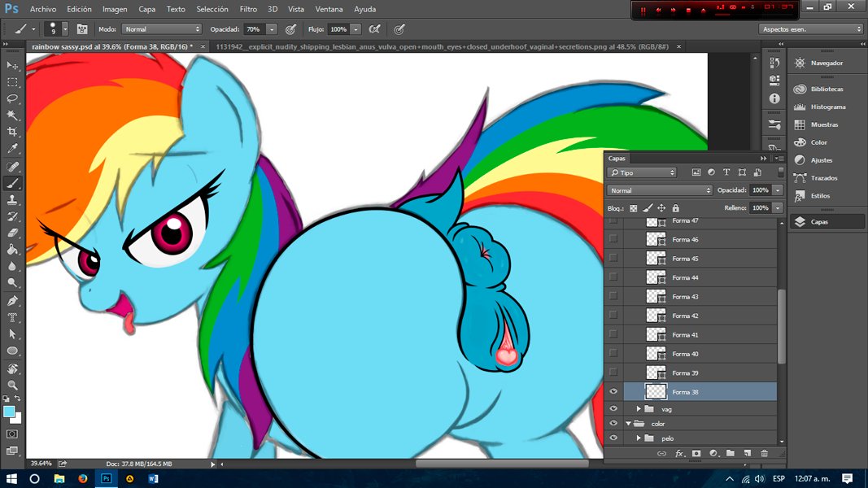
Task: Select the Magic Wand tool
Action: (12, 115)
